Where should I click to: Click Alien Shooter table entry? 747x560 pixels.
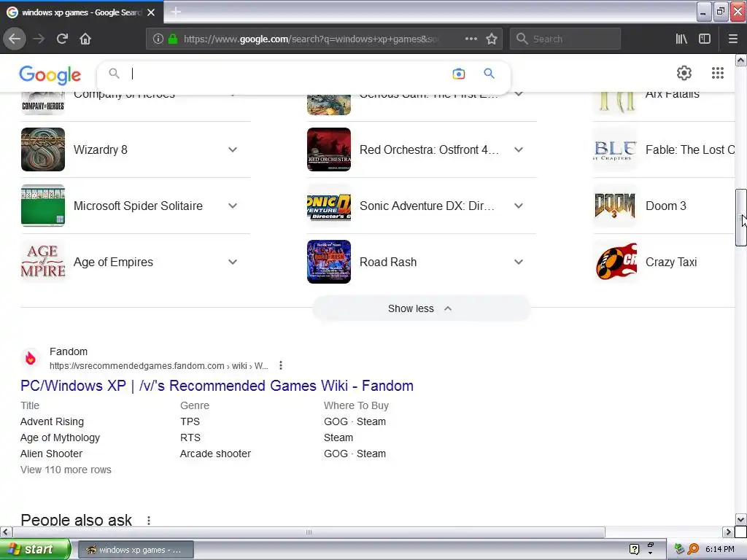(x=52, y=454)
